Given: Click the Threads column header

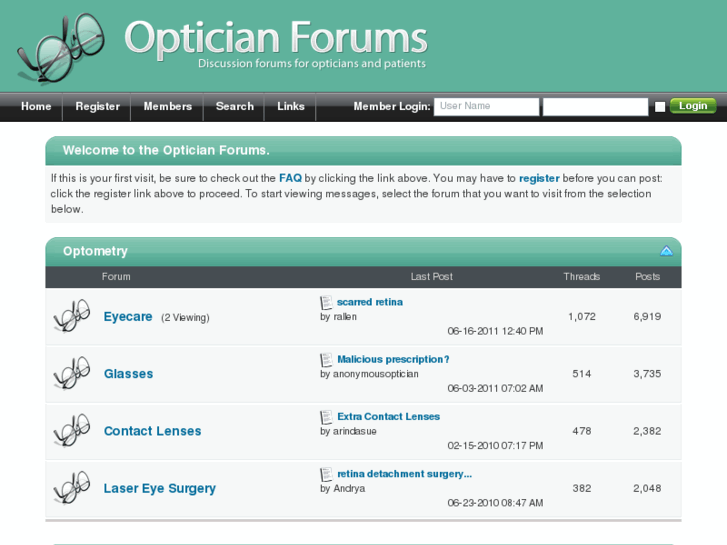Looking at the screenshot, I should click(582, 277).
